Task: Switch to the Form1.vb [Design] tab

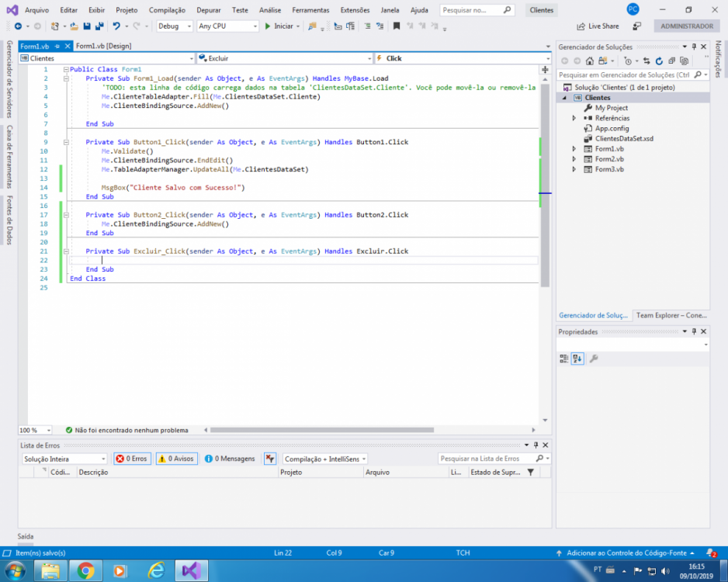Action: 103,46
